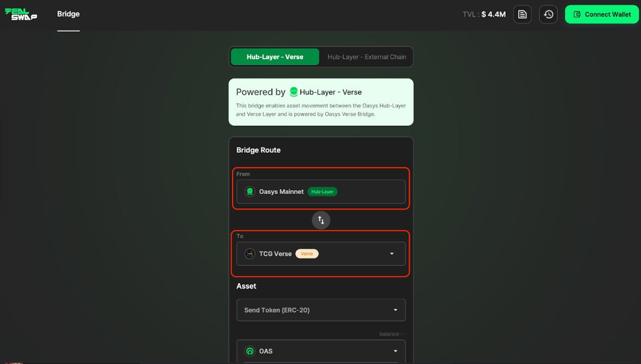Click the OAS token logo icon

pos(250,351)
